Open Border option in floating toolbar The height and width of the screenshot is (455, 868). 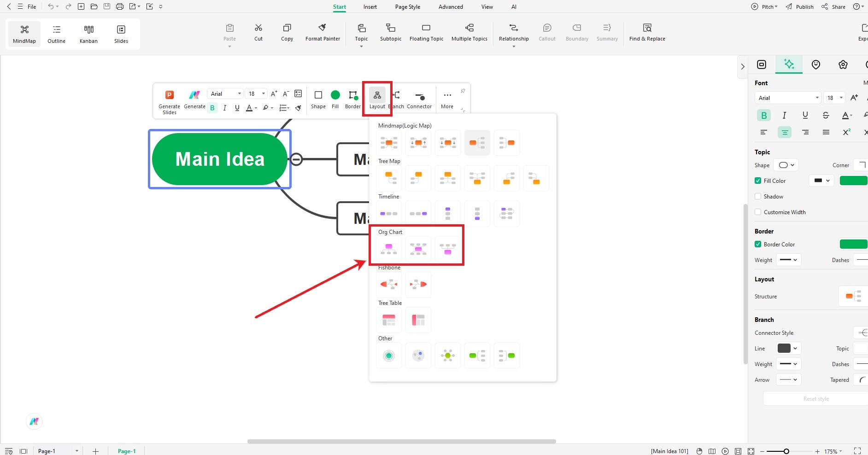pos(353,99)
